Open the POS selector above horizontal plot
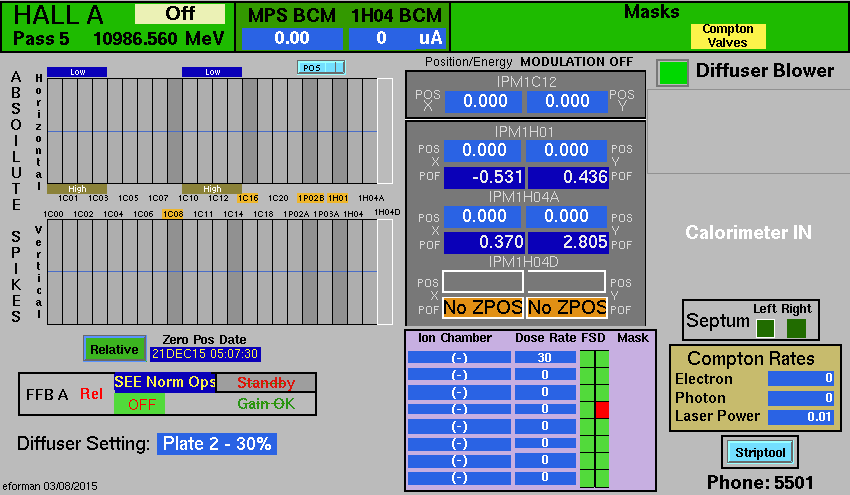 coord(321,67)
